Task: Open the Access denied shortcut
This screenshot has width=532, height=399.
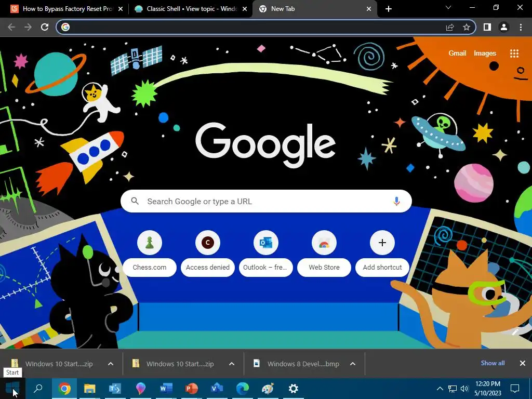Action: click(208, 253)
